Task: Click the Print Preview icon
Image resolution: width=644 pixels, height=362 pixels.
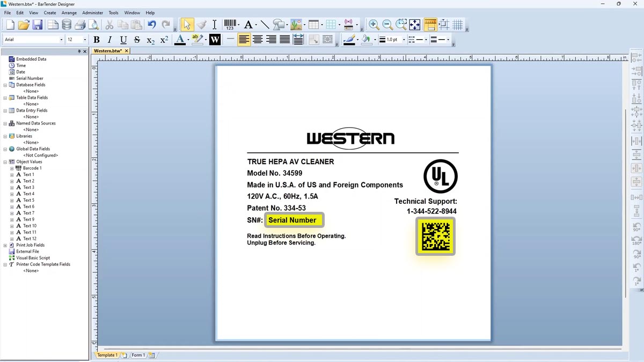Action: coord(94,25)
